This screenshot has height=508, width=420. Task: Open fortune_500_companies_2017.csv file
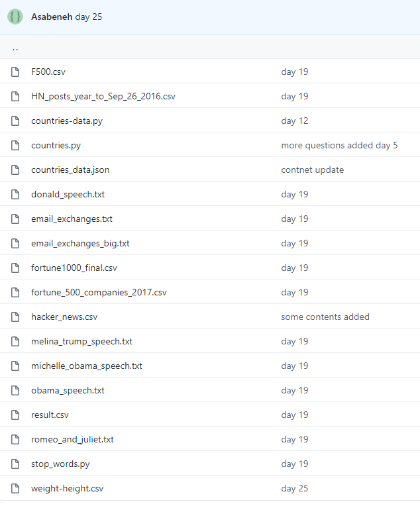pyautogui.click(x=99, y=292)
